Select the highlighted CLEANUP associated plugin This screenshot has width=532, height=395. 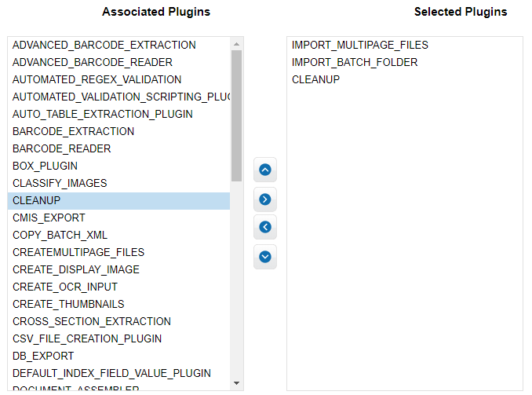pyautogui.click(x=118, y=200)
